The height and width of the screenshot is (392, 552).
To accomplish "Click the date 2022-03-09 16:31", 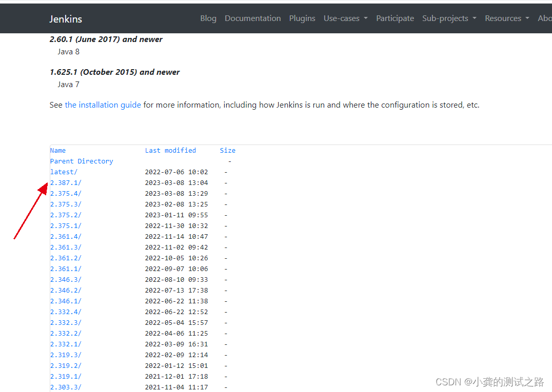I will tap(176, 344).
